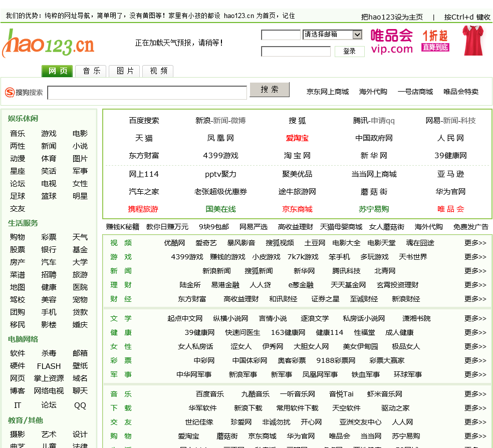The width and height of the screenshot is (493, 448).
Task: Open 京东网上商城 link beside search
Action: point(328,92)
